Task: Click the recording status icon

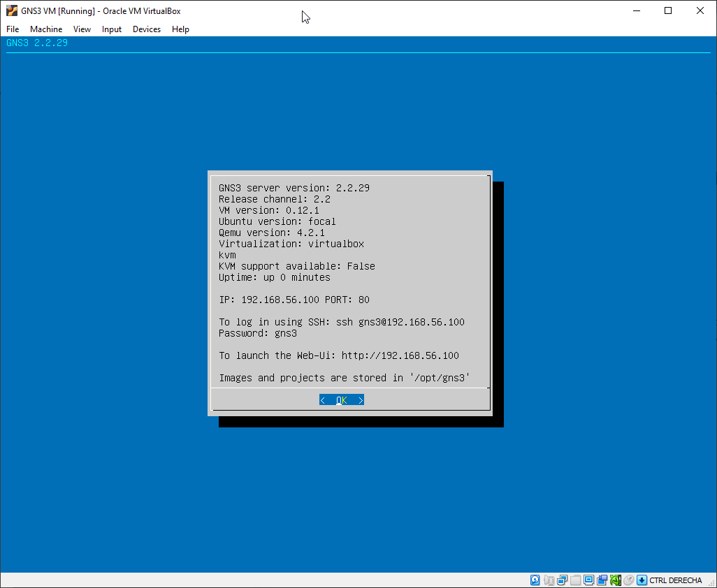Action: click(x=602, y=580)
